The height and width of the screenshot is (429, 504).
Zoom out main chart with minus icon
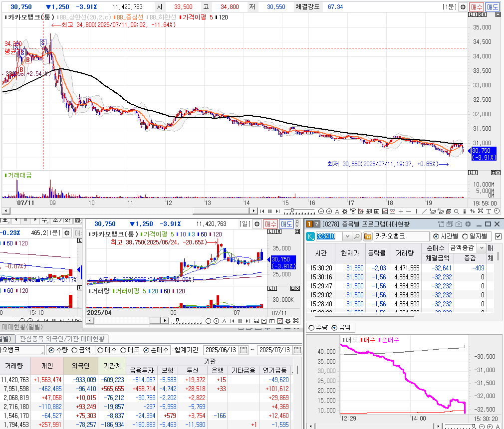tap(321, 211)
